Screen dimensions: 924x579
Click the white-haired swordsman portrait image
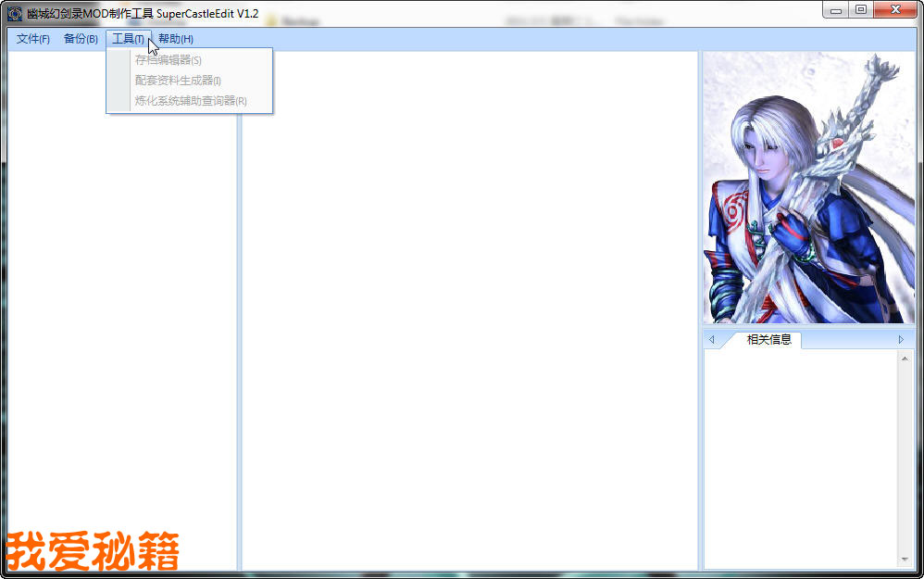point(808,187)
